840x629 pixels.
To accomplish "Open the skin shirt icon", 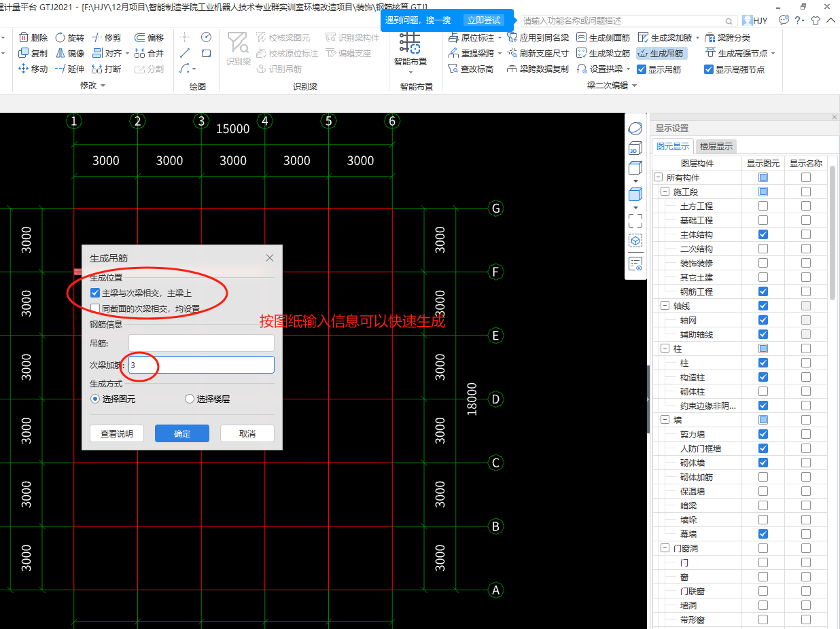I will tap(816, 20).
